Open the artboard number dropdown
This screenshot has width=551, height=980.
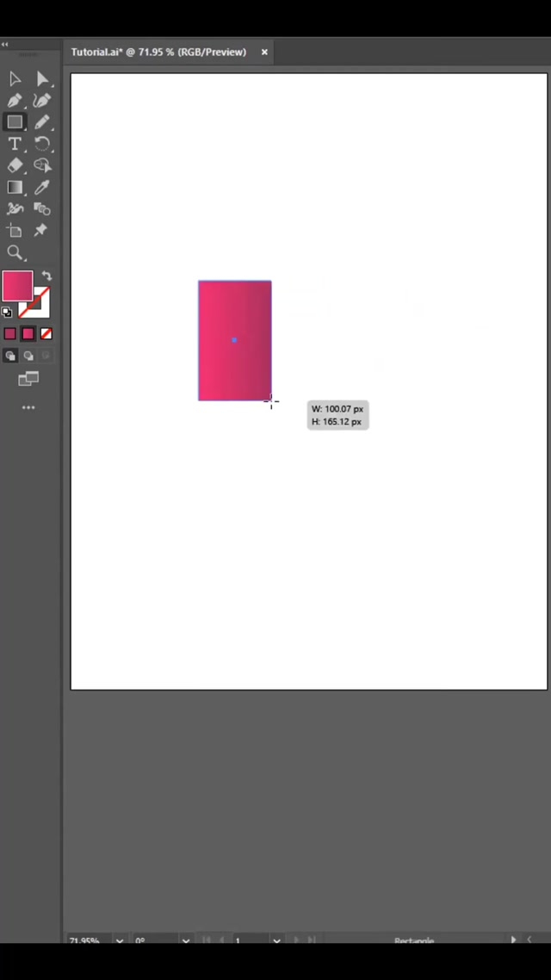tap(277, 941)
